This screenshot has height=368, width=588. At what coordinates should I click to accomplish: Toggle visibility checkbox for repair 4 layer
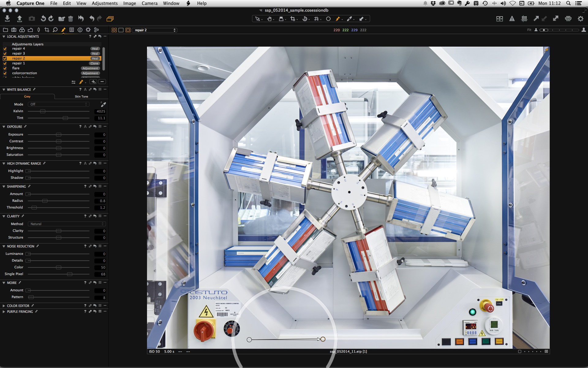(5, 49)
